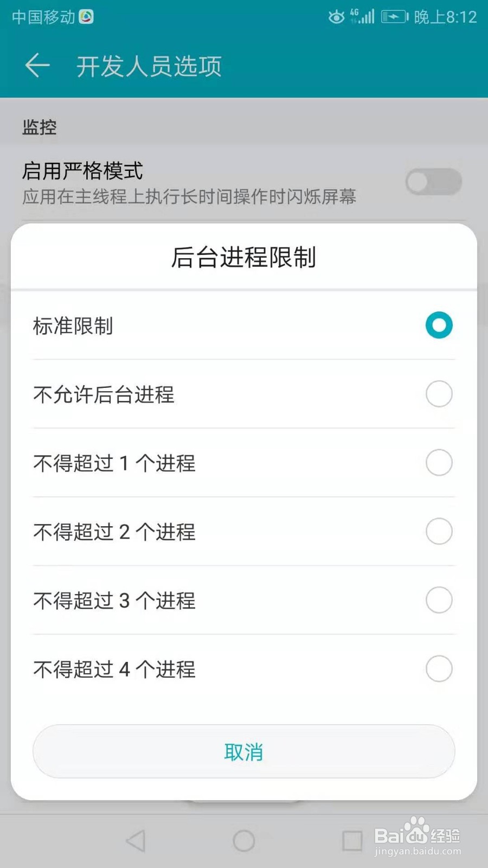The height and width of the screenshot is (868, 488).
Task: Toggle the 启用严格模式 switch
Action: coord(433,182)
